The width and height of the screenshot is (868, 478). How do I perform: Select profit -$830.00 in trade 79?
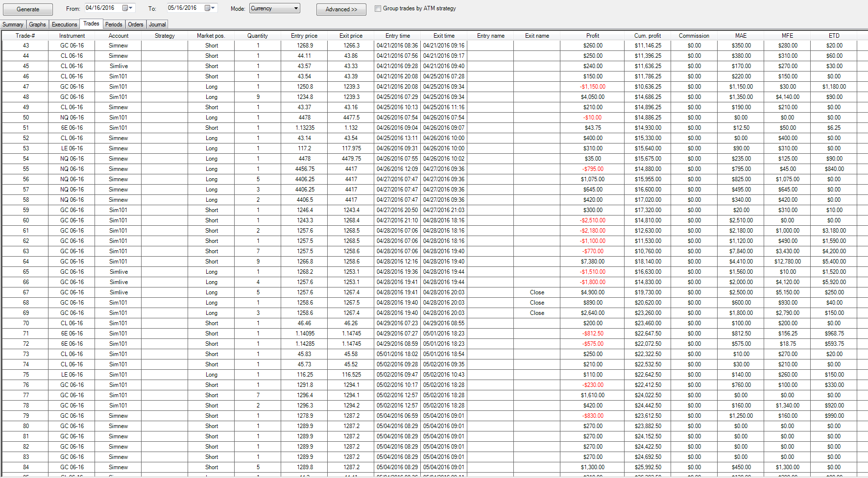click(593, 416)
